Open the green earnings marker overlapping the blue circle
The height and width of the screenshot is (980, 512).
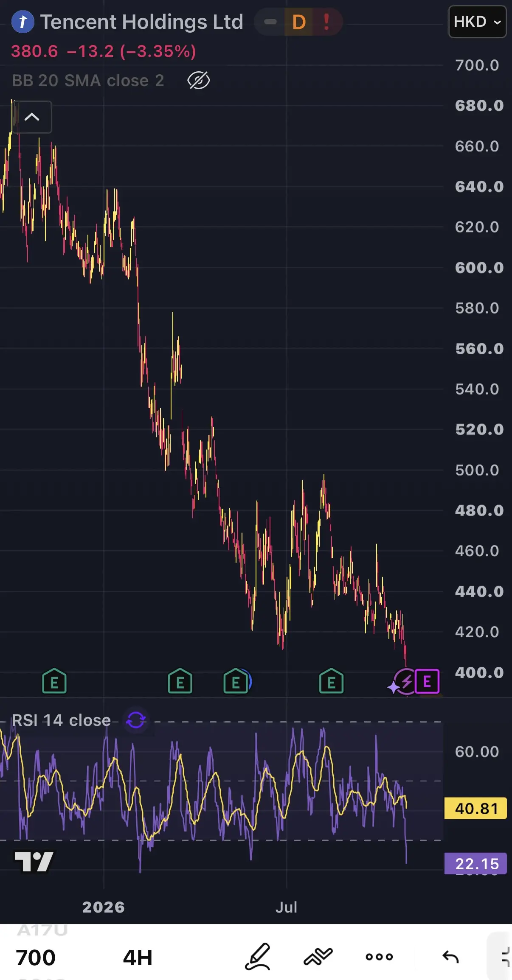pyautogui.click(x=236, y=682)
